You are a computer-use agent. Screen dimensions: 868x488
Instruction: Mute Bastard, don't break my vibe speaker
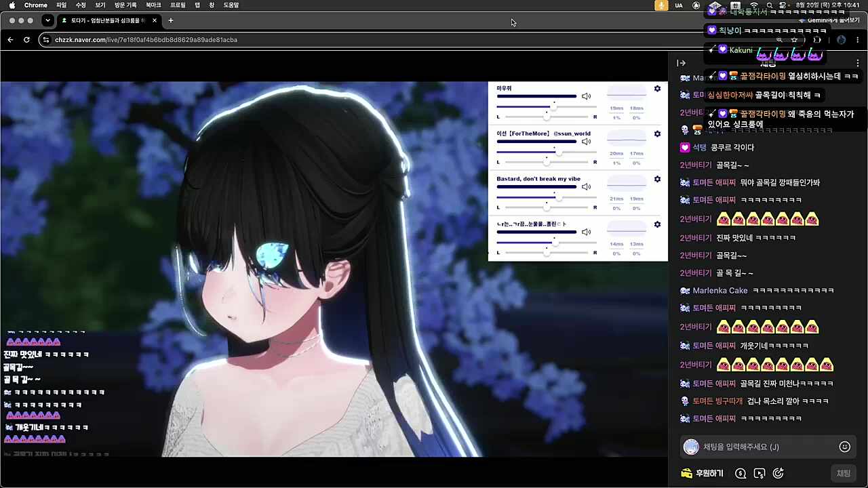(586, 186)
